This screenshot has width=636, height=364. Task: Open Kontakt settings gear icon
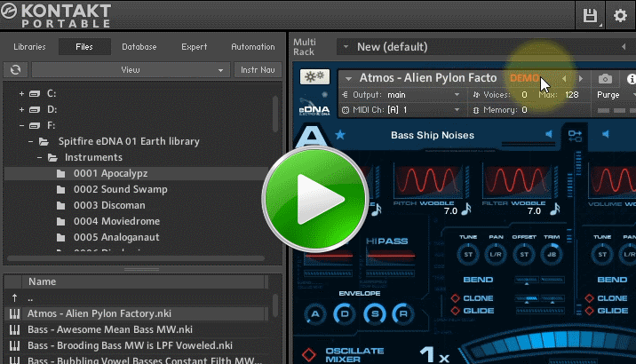click(620, 14)
